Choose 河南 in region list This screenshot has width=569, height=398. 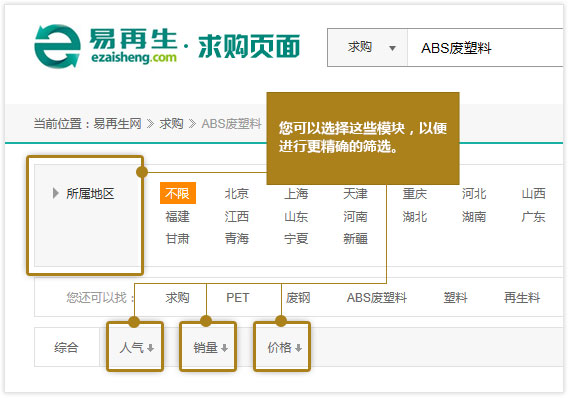pyautogui.click(x=355, y=217)
